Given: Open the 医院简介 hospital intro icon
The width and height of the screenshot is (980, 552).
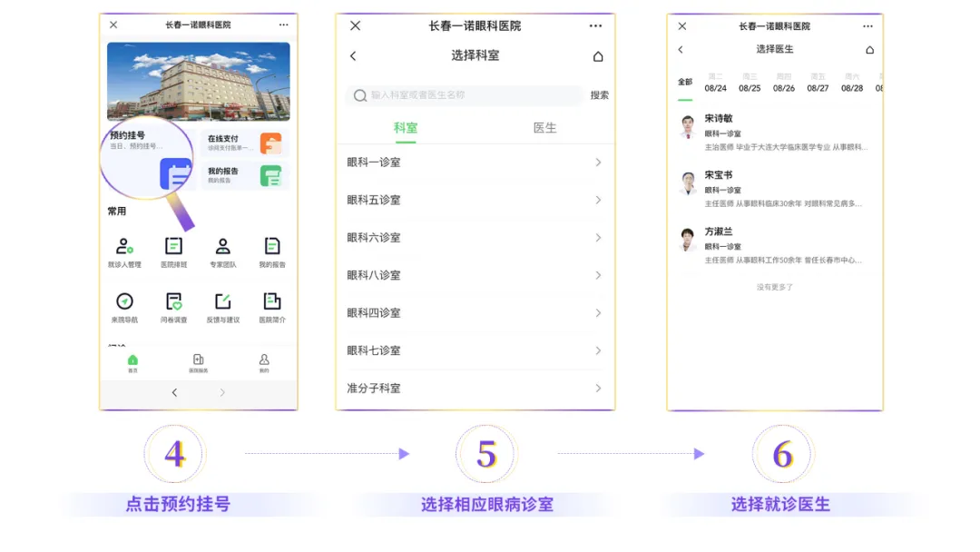Looking at the screenshot, I should tap(271, 302).
